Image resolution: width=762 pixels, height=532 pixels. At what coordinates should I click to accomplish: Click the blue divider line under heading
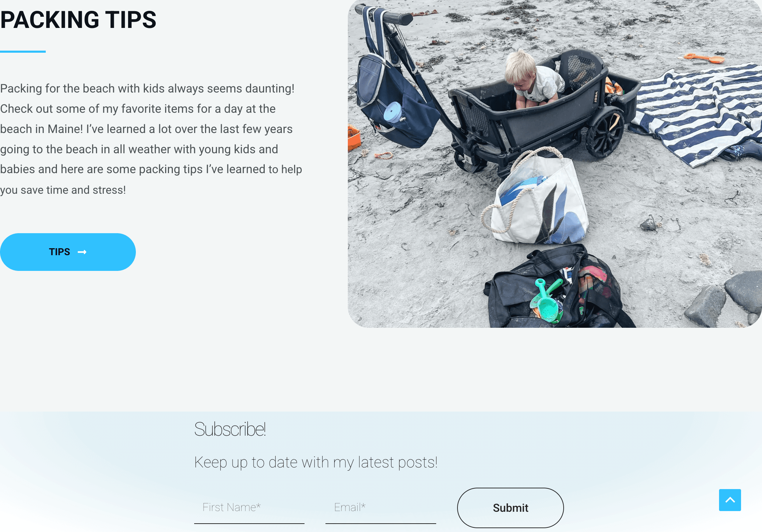[23, 52]
